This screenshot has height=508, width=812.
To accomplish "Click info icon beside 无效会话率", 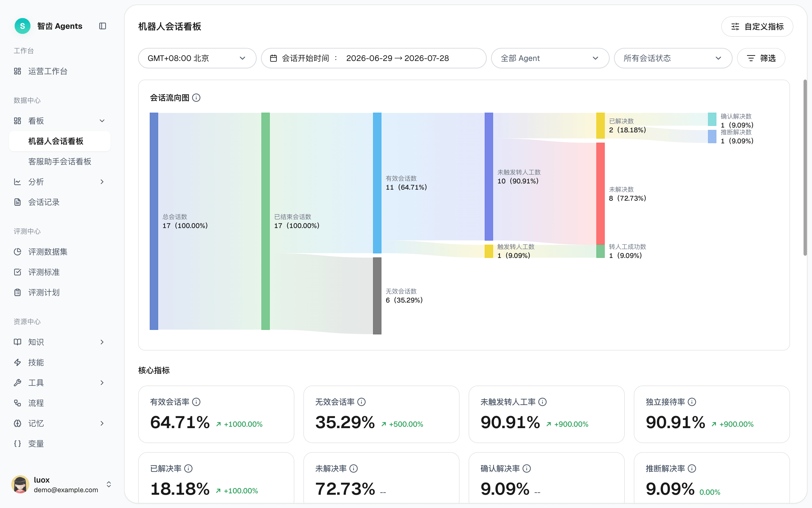I will 361,402.
